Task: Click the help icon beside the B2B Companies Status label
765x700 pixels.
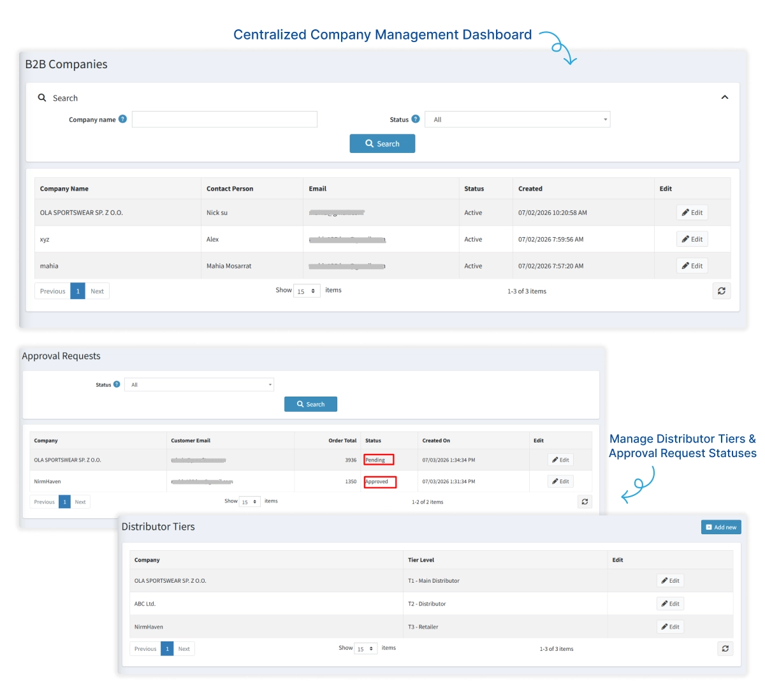Action: tap(416, 119)
